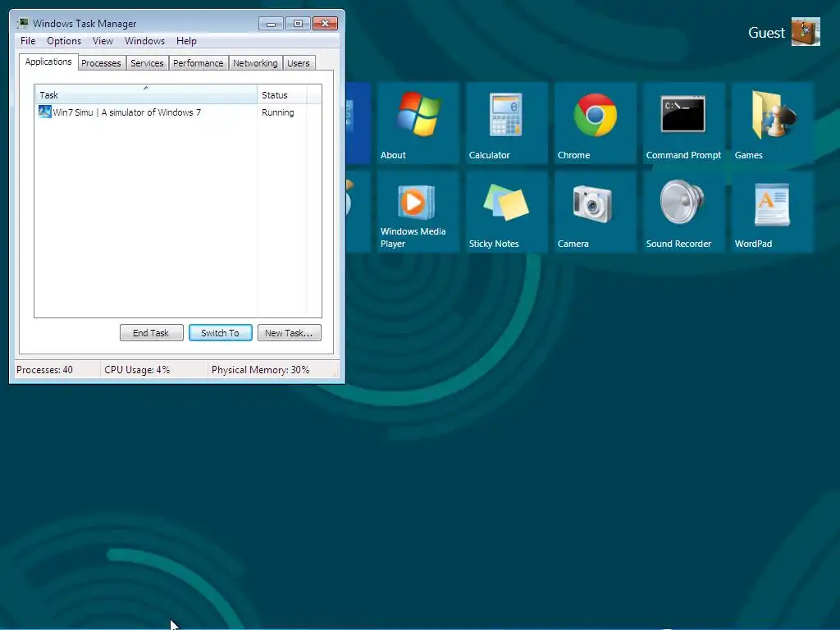Open the File menu in Task Manager
This screenshot has height=630, width=840.
click(x=28, y=41)
